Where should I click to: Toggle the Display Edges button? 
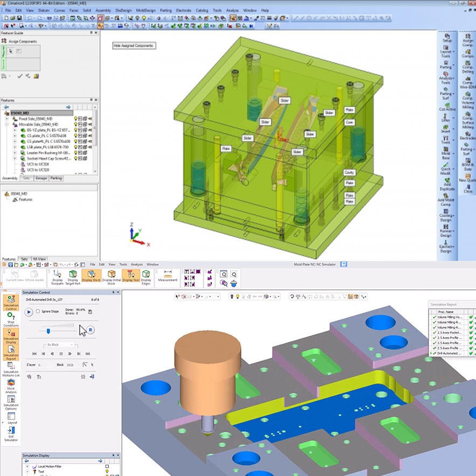(x=146, y=277)
